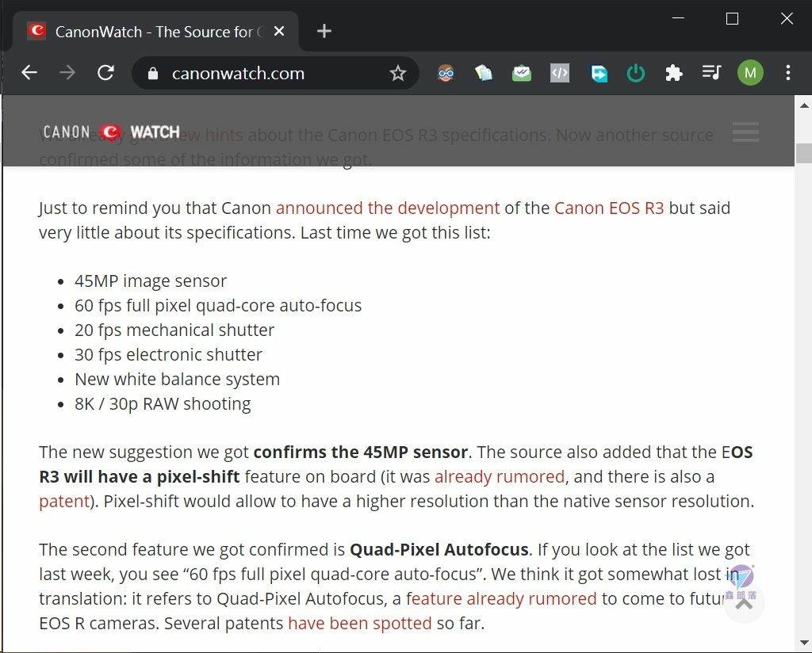The height and width of the screenshot is (653, 812).
Task: Open the blue arrow share extension
Action: click(x=598, y=73)
